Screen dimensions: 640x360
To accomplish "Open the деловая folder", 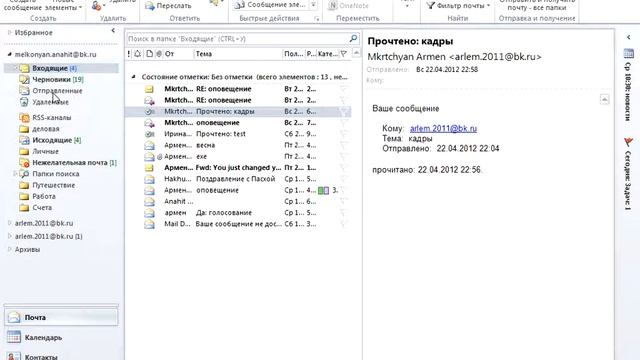I will click(x=46, y=129).
